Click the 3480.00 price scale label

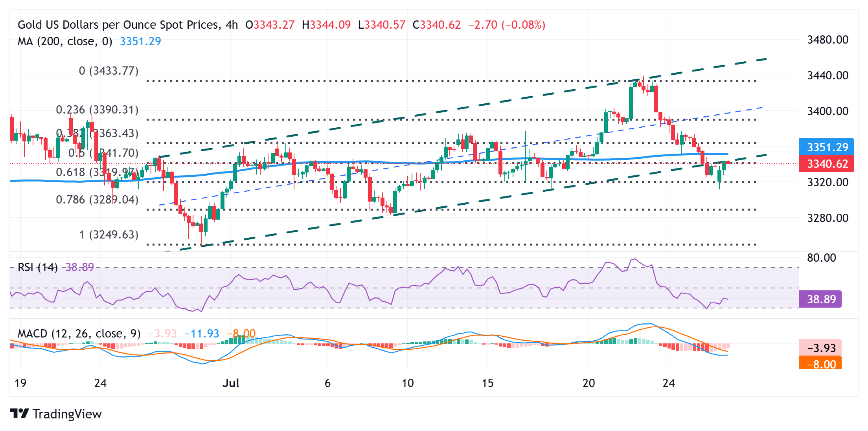[x=828, y=40]
